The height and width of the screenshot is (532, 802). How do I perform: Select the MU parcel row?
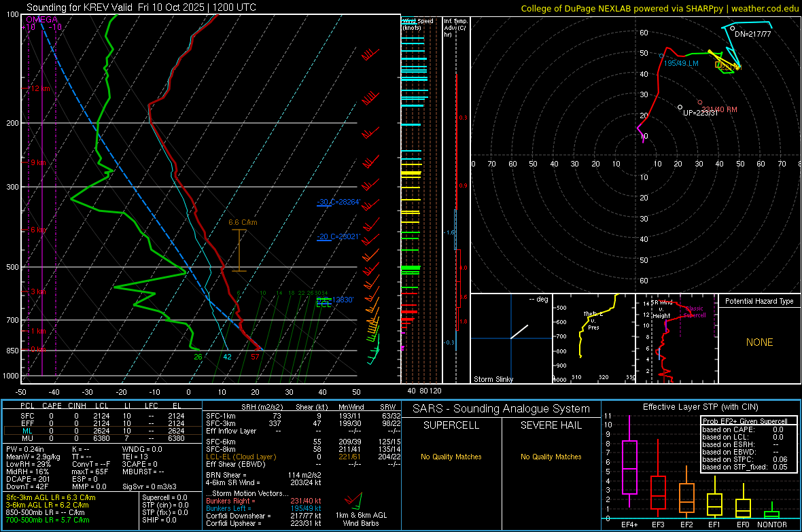(x=102, y=438)
